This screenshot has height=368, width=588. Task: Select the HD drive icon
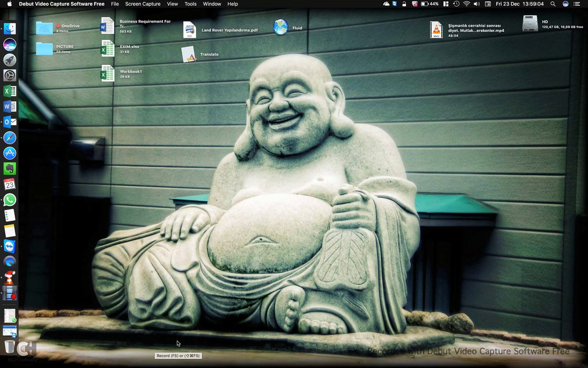pos(530,24)
